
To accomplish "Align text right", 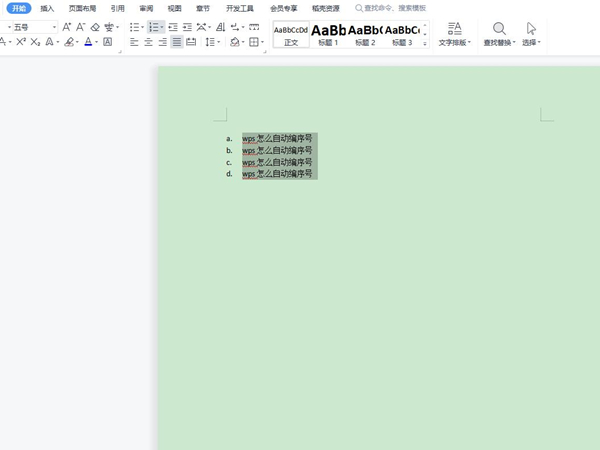I will (x=163, y=42).
